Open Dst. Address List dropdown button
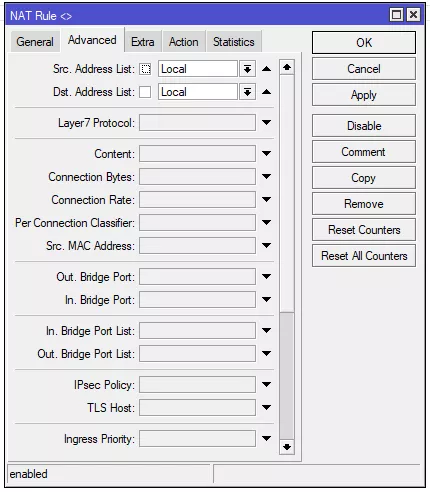The width and height of the screenshot is (430, 492). (247, 92)
